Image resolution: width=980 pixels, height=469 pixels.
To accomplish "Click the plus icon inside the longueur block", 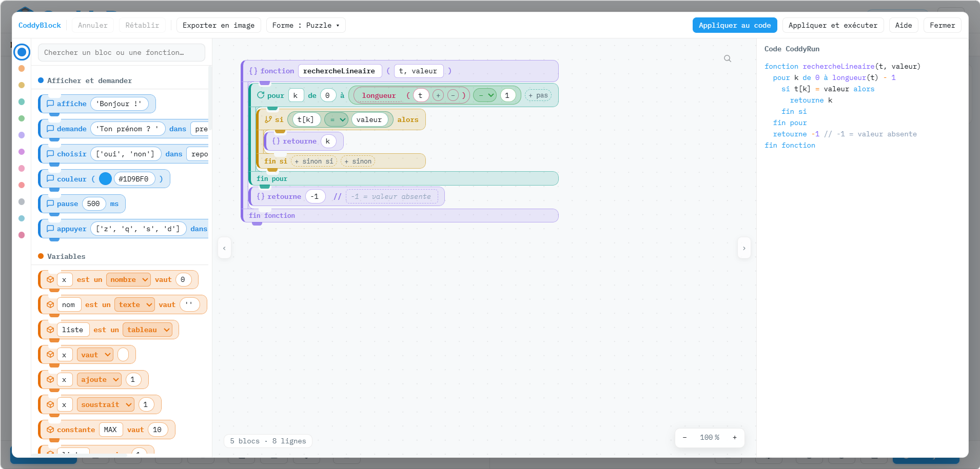I will point(438,95).
